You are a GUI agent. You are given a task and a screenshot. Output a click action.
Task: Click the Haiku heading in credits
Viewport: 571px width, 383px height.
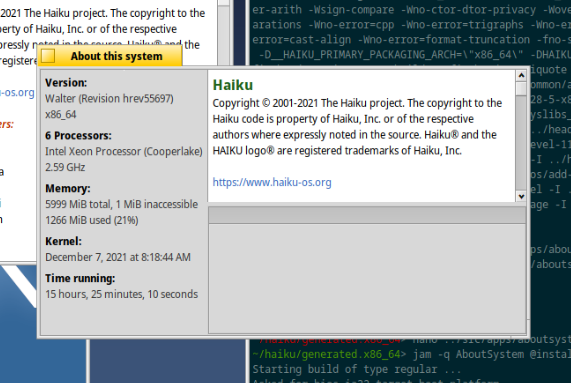(x=233, y=85)
